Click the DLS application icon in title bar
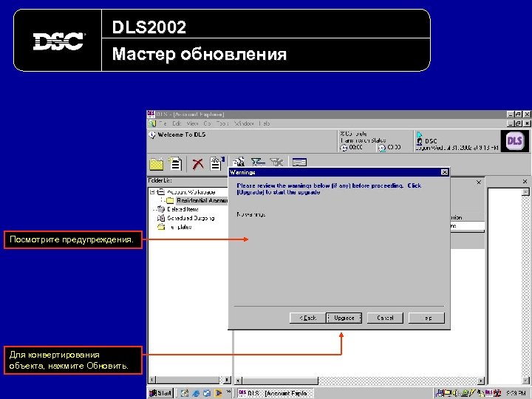This screenshot has height=399, width=532. (x=151, y=115)
